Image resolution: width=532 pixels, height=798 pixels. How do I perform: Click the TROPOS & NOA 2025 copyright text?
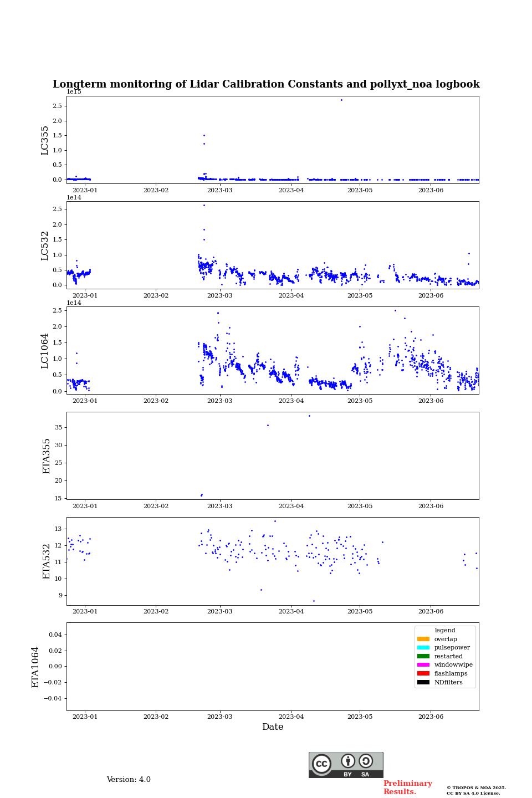click(x=476, y=787)
